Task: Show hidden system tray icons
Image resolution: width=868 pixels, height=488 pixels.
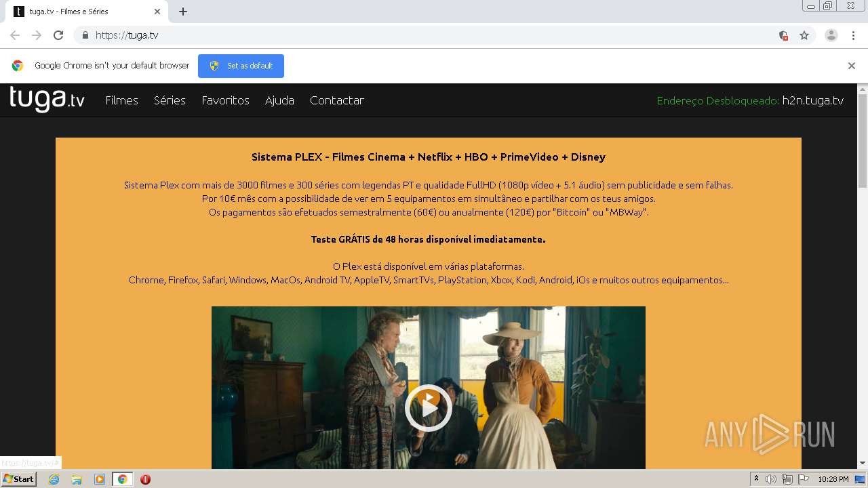Action: click(756, 479)
